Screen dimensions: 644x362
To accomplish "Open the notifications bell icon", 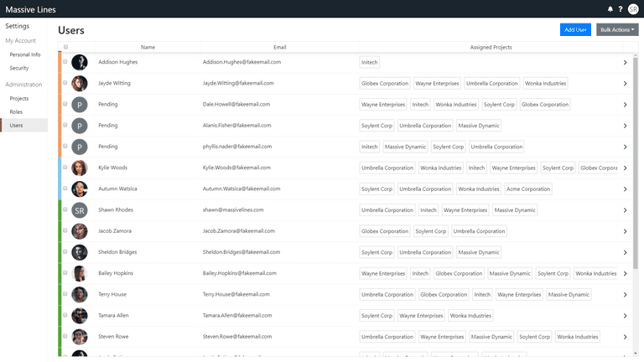I will click(610, 9).
